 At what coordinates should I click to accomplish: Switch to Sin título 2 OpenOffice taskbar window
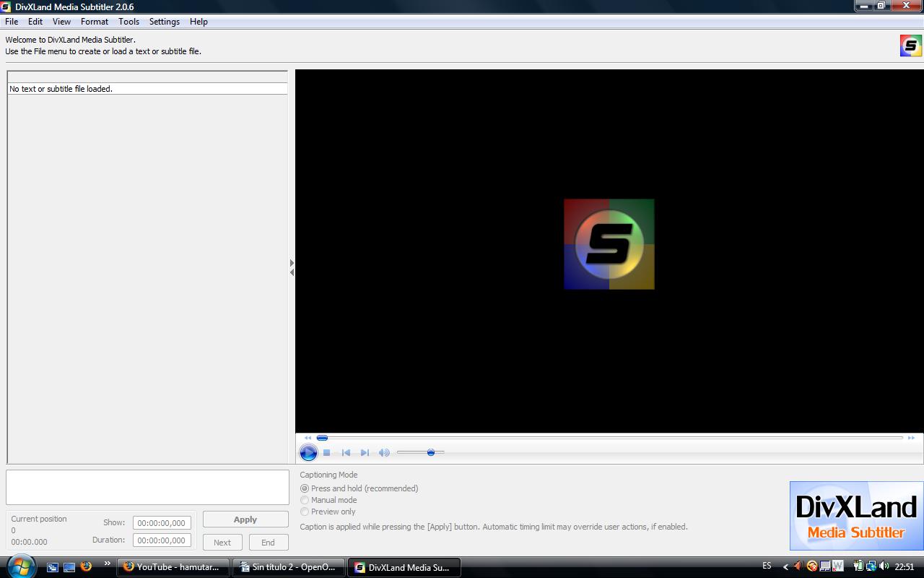pyautogui.click(x=289, y=567)
